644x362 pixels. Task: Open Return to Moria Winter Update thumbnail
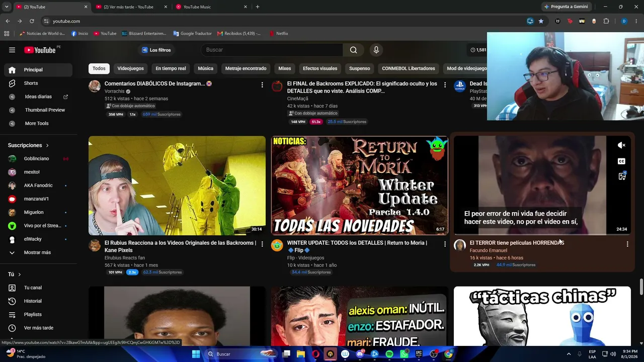[360, 186]
